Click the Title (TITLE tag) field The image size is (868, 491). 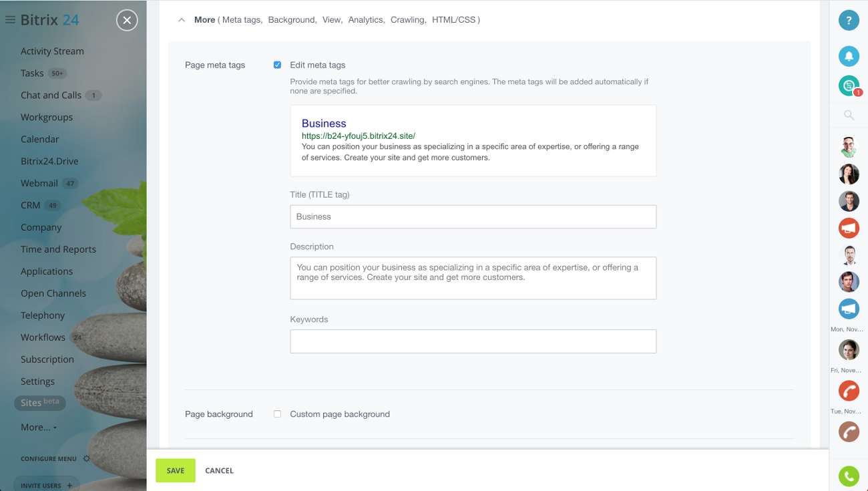click(x=473, y=216)
